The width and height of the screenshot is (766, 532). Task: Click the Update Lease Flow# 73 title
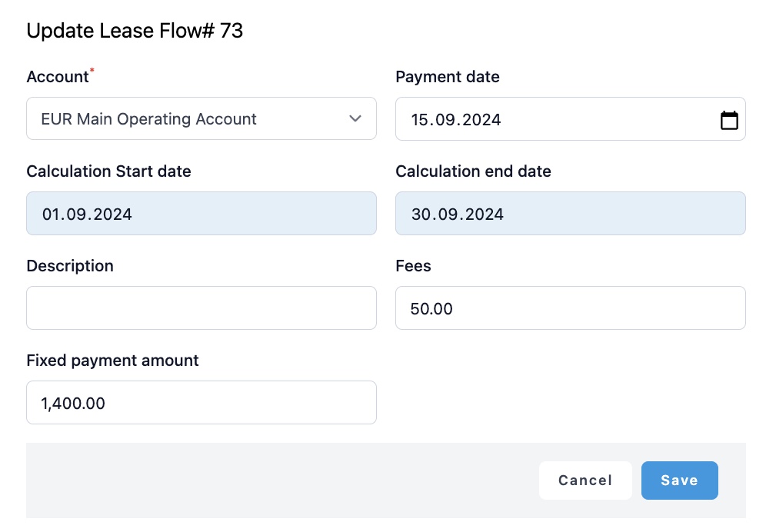135,31
